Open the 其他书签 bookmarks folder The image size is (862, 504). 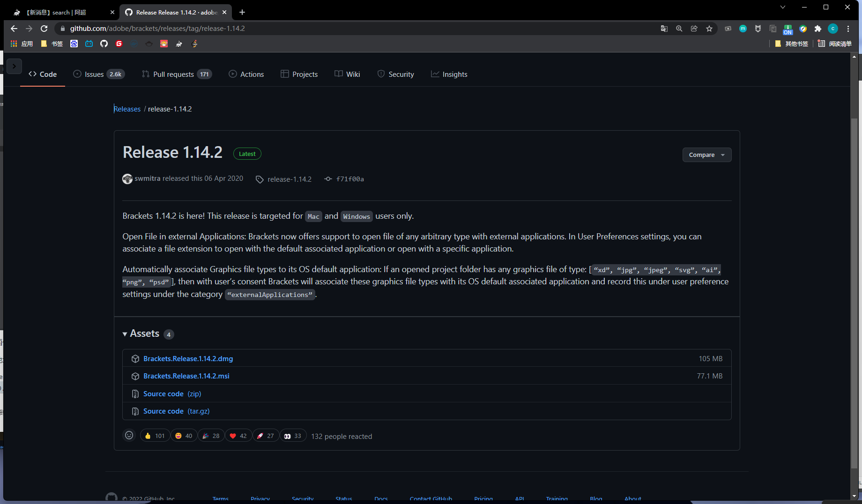[x=791, y=44]
